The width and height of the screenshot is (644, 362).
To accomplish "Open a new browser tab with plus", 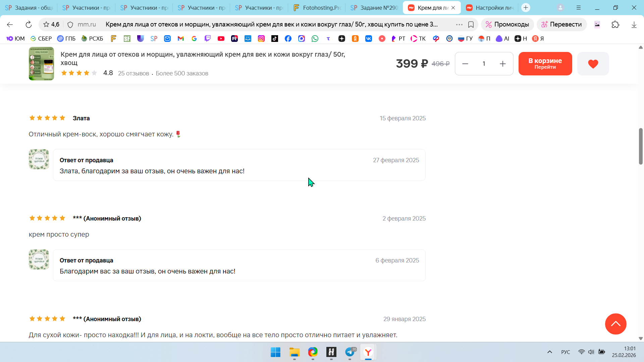I will pos(526,8).
